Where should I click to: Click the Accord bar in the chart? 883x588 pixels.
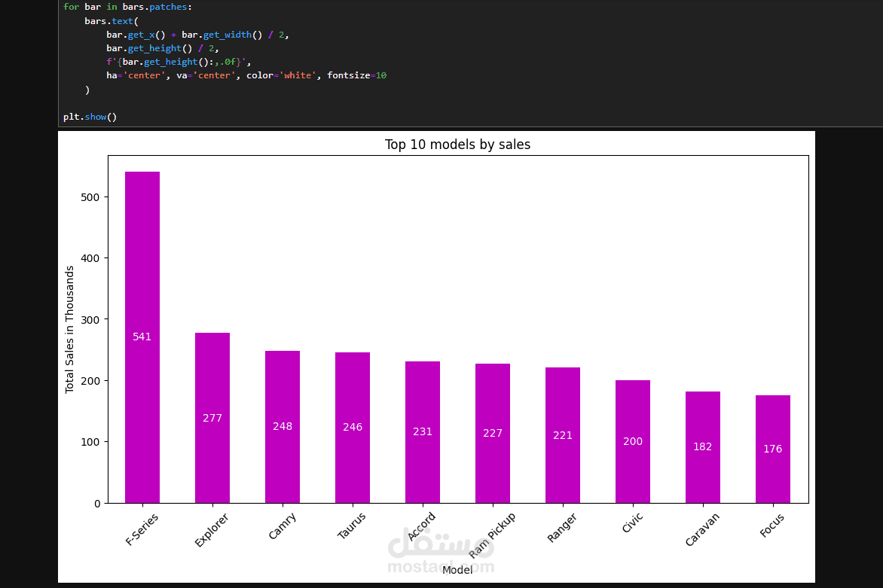point(423,432)
